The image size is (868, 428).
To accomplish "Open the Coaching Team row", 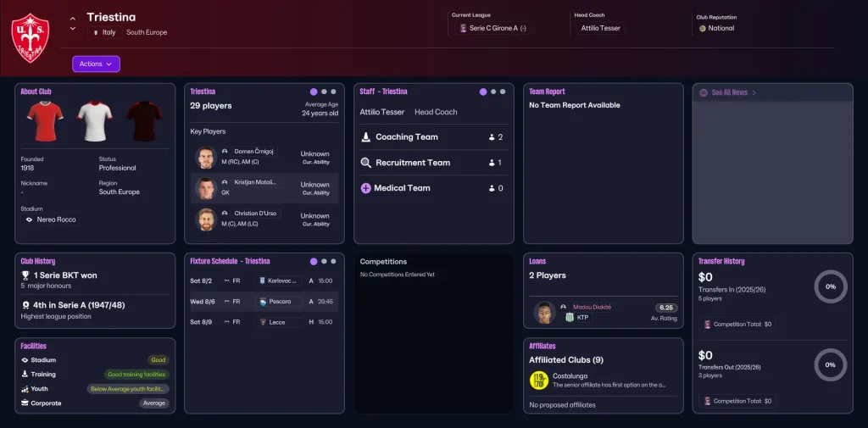I will point(434,136).
